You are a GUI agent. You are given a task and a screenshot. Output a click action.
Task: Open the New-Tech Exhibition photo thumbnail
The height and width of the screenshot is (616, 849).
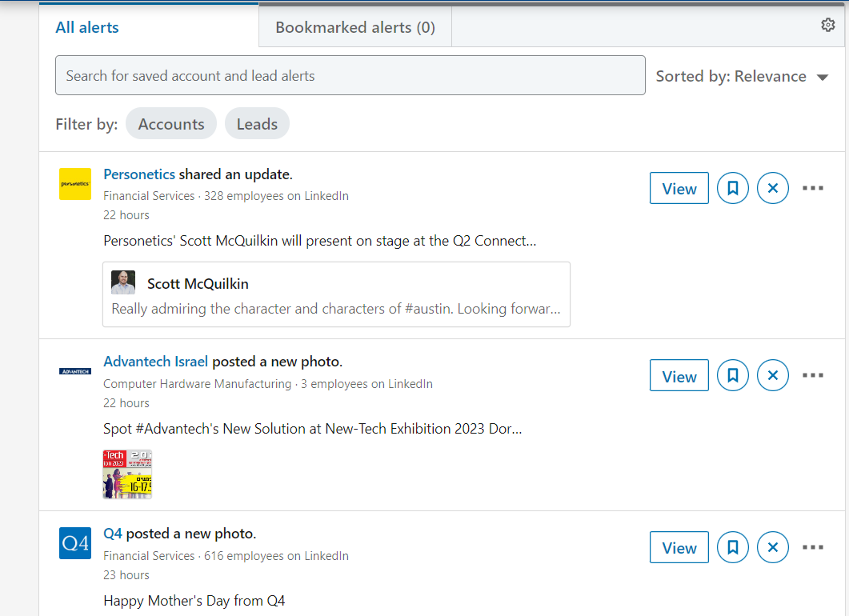point(127,474)
